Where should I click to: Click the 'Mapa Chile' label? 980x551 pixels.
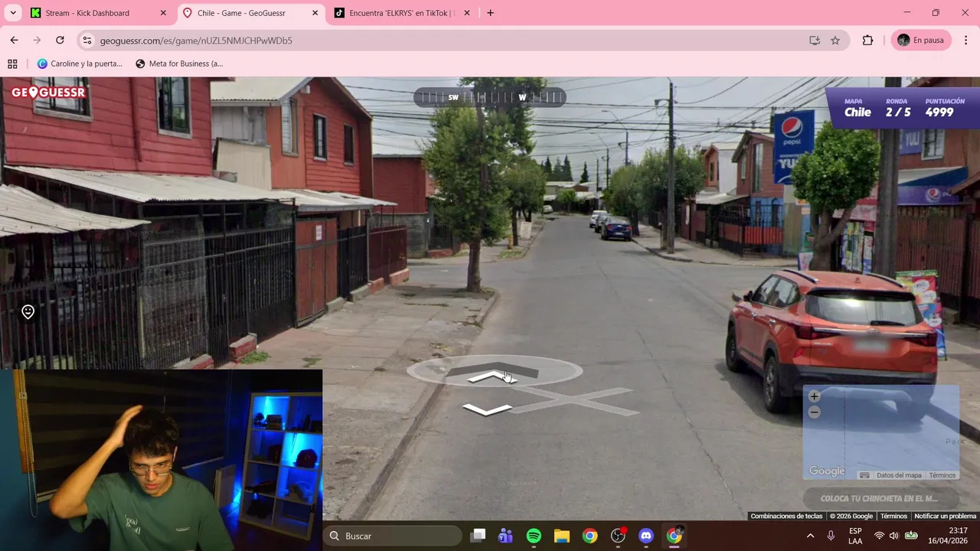(x=857, y=108)
